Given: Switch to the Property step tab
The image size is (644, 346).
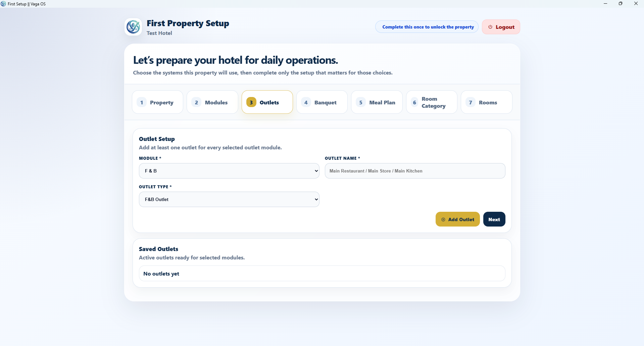Looking at the screenshot, I should coord(157,102).
